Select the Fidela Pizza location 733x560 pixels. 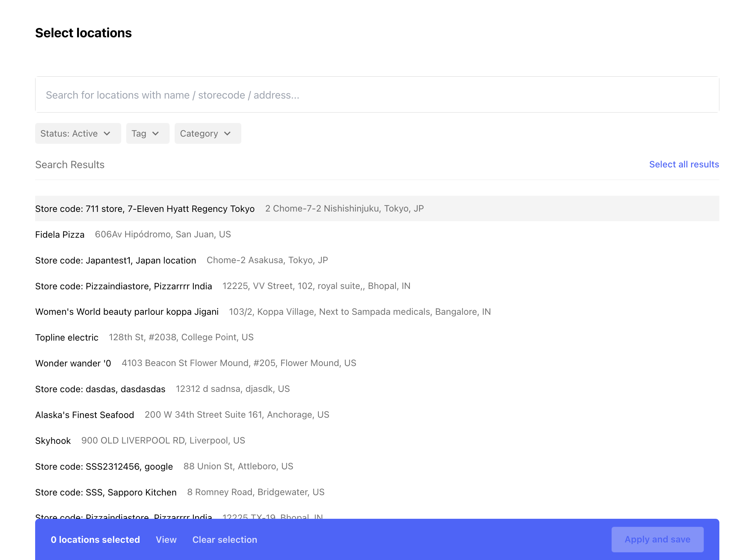point(377,234)
